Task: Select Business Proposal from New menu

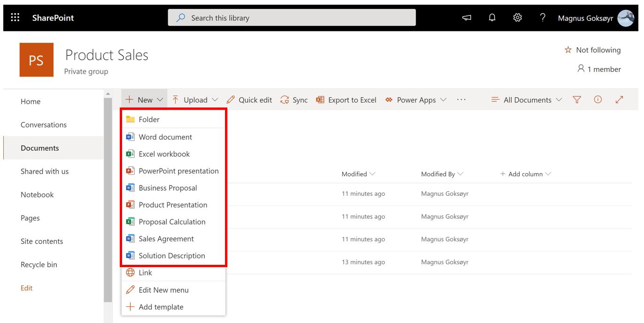Action: 168,188
